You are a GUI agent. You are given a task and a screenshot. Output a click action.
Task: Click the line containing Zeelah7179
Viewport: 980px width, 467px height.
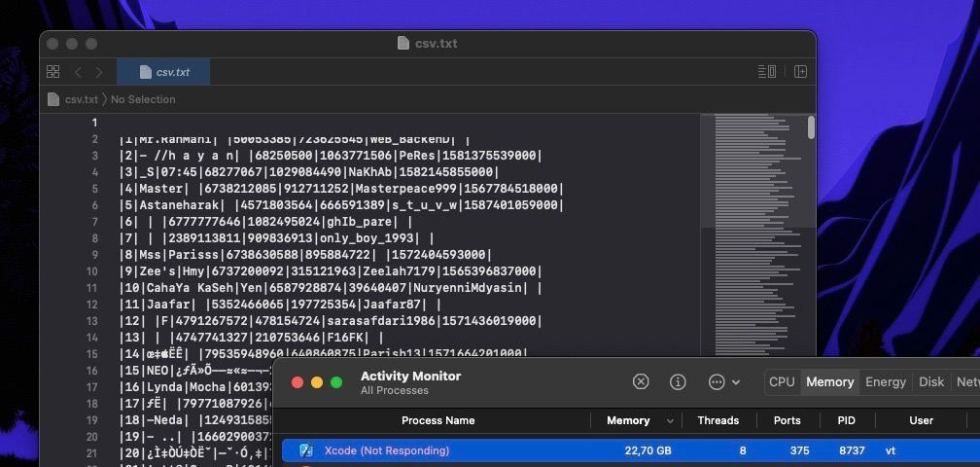[331, 271]
